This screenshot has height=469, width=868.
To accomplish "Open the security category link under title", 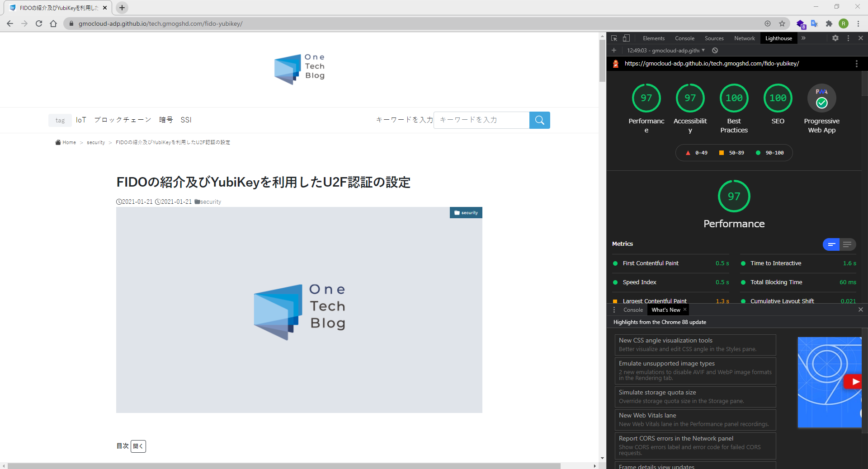I will pyautogui.click(x=211, y=202).
